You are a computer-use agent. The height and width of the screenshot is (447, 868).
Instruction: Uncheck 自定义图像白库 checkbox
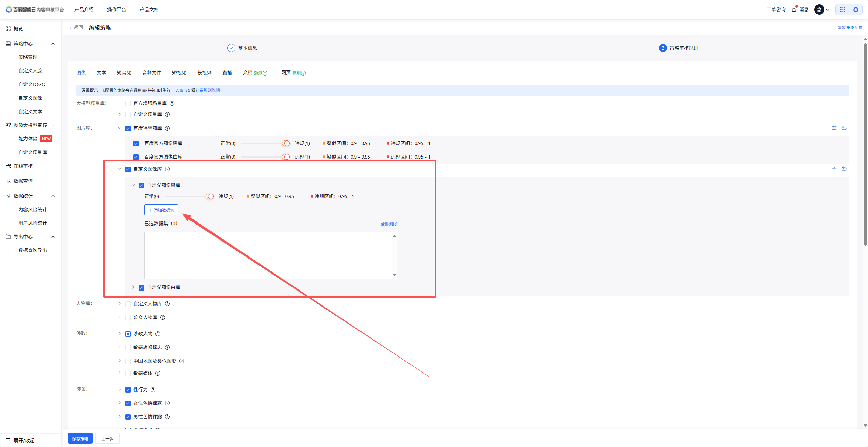141,287
